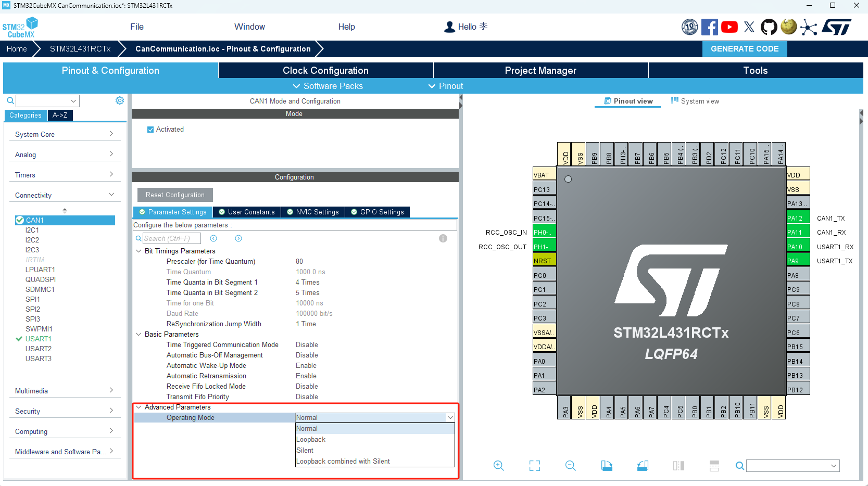This screenshot has width=868, height=486.
Task: Select PA11 pin assigned to CAN1_RX
Action: click(x=798, y=232)
